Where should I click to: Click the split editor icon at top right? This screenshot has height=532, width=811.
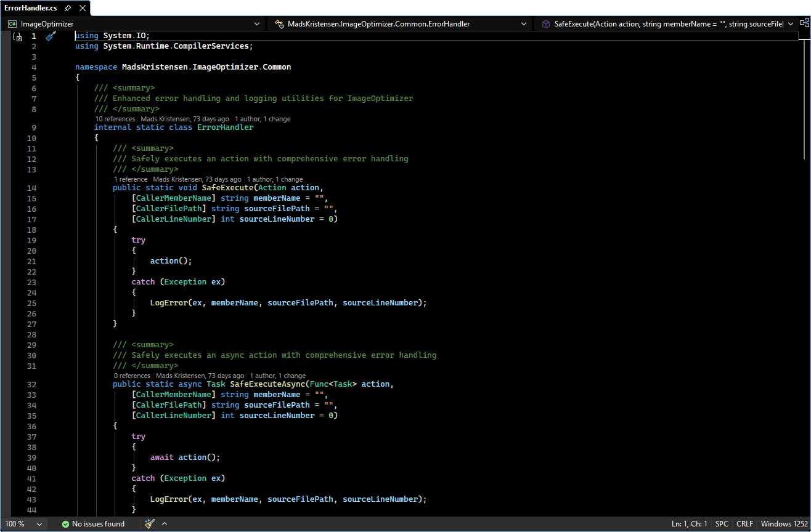(x=804, y=23)
